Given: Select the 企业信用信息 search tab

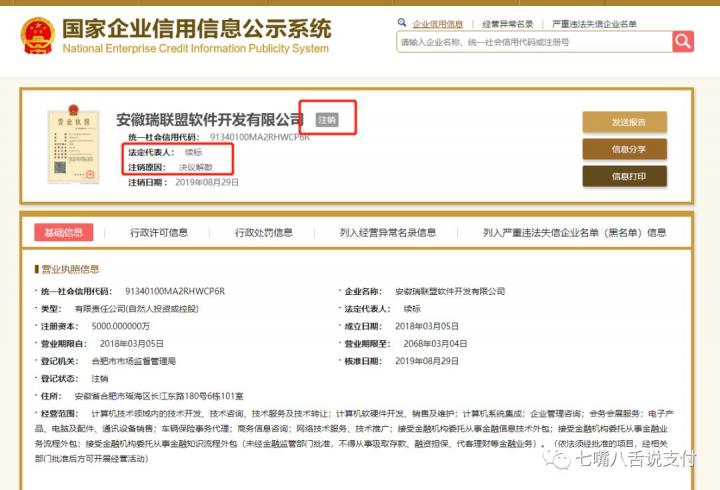Looking at the screenshot, I should (x=438, y=24).
